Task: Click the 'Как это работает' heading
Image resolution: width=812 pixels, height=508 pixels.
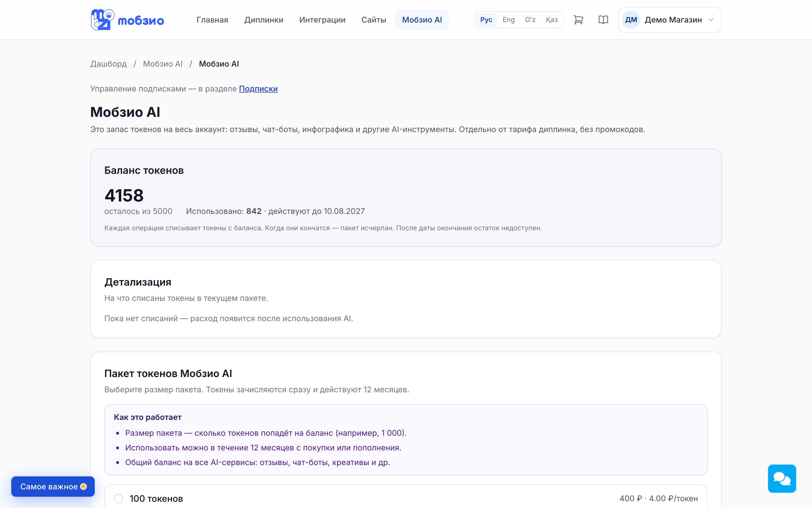Action: pyautogui.click(x=148, y=417)
